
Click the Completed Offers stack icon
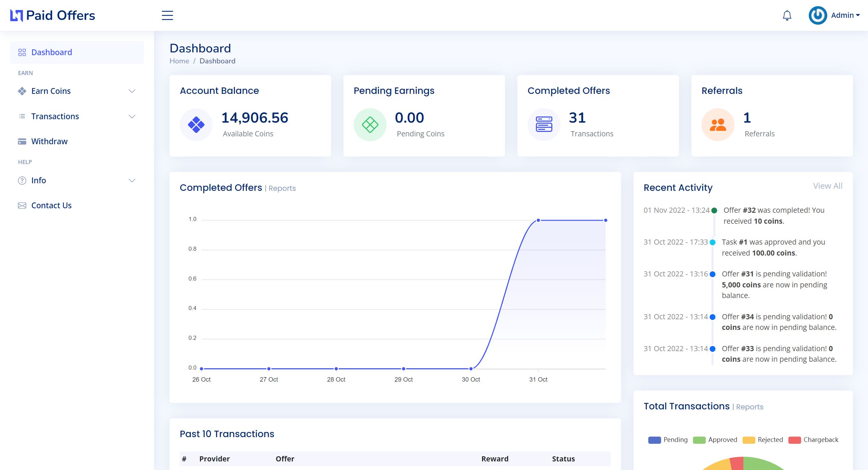coord(544,125)
